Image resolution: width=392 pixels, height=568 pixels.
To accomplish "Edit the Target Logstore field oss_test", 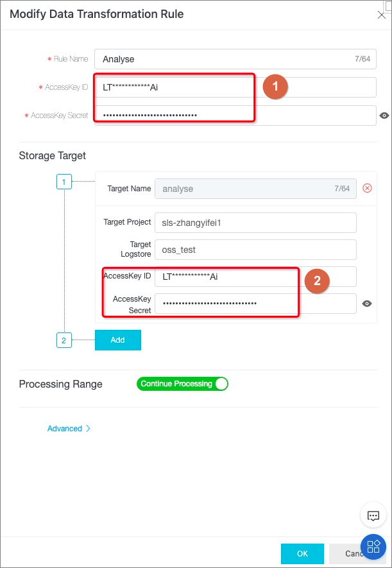I will [255, 250].
